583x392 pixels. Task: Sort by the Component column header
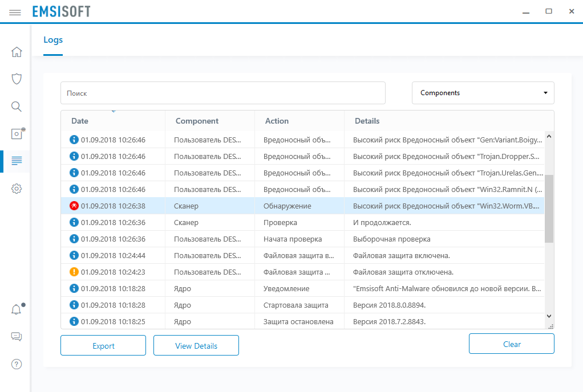[x=197, y=121]
